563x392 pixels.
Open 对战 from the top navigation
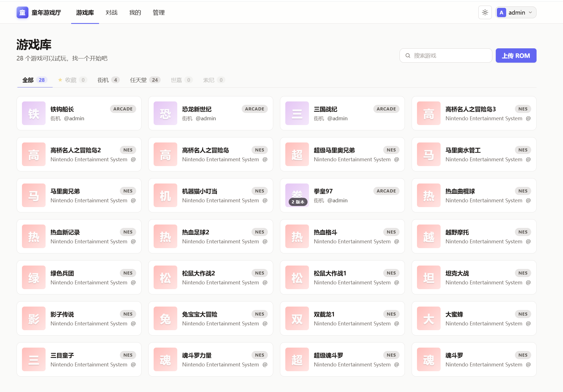tap(111, 13)
